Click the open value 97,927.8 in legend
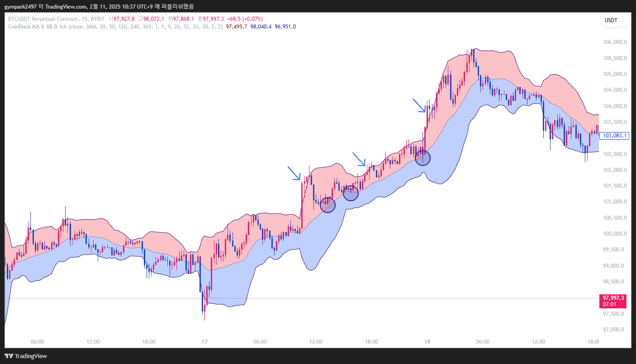This screenshot has height=364, width=636. (124, 19)
